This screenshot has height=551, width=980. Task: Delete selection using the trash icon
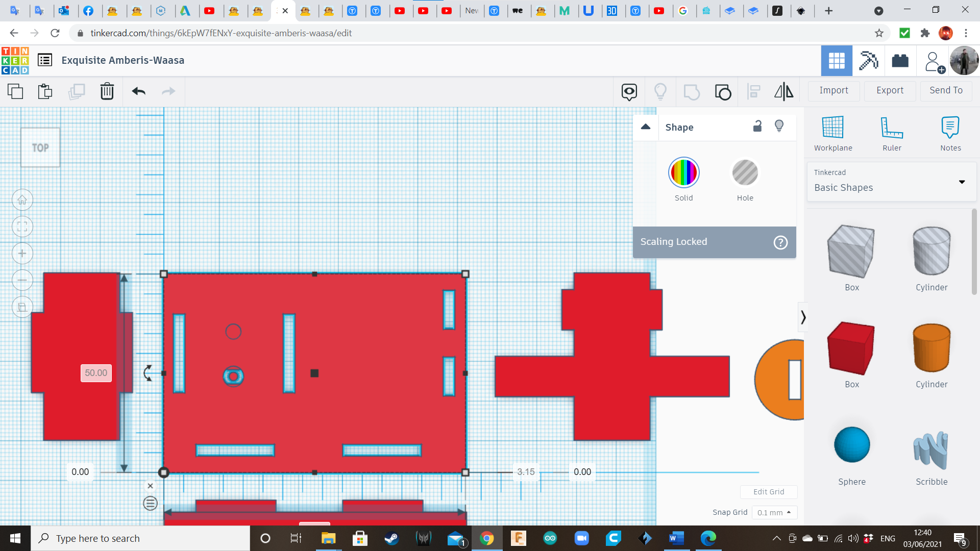click(x=107, y=91)
